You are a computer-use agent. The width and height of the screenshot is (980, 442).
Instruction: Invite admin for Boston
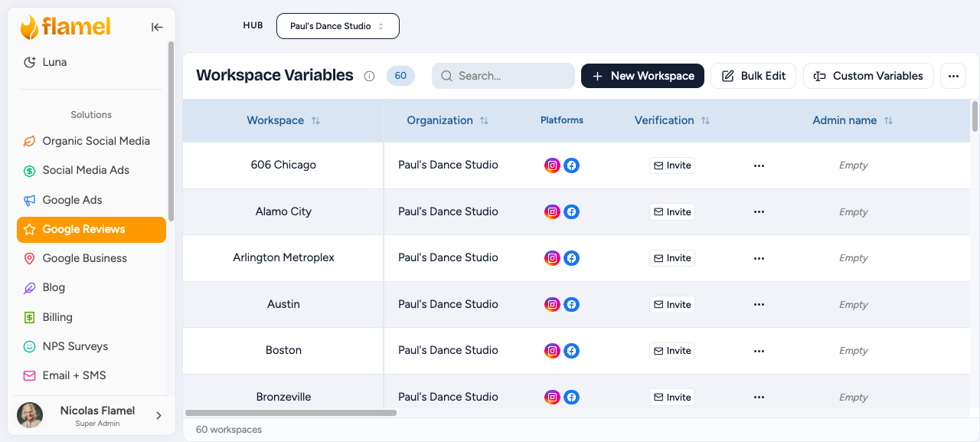click(x=672, y=351)
